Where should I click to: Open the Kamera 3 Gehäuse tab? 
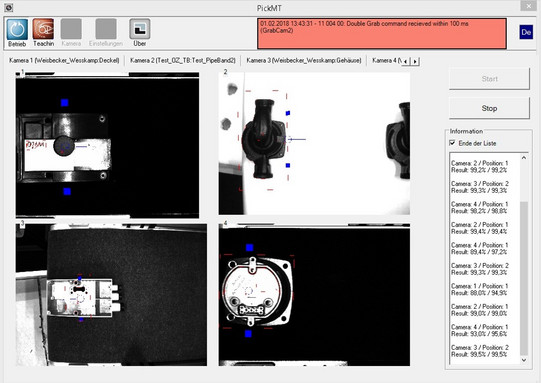tap(304, 60)
